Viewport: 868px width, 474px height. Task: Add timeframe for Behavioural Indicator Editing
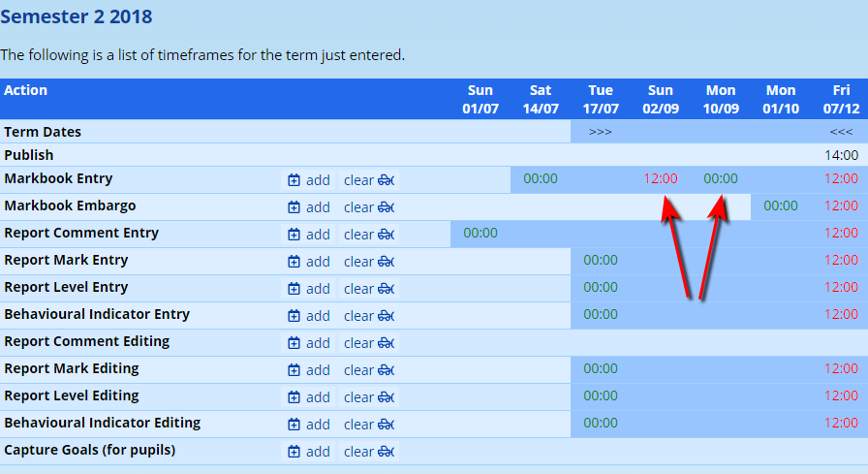pos(308,425)
